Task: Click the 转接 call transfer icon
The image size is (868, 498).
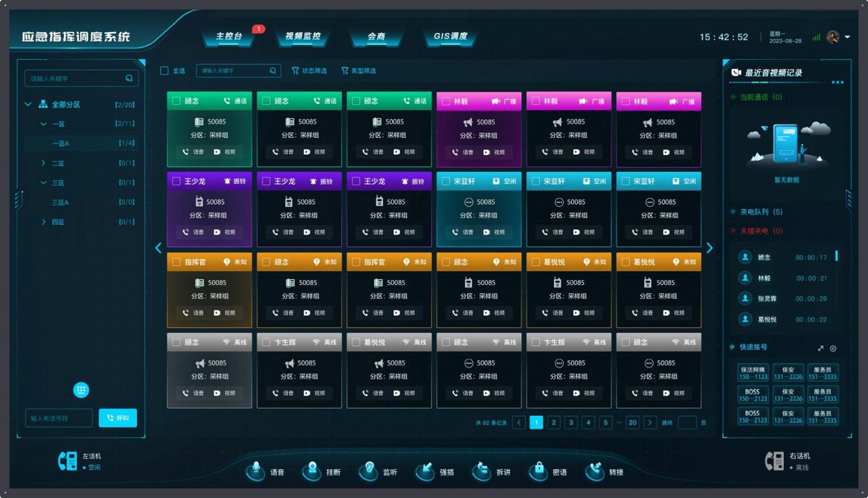Action: [x=595, y=471]
